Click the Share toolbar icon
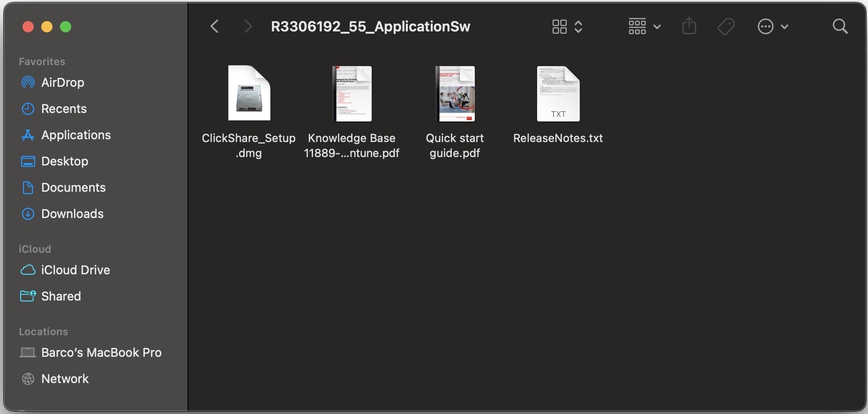This screenshot has height=414, width=868. click(689, 26)
